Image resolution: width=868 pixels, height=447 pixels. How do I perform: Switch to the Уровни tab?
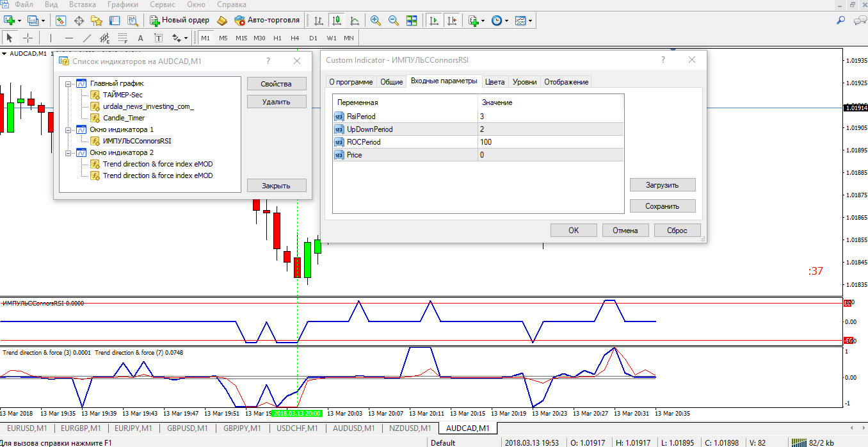coord(525,82)
